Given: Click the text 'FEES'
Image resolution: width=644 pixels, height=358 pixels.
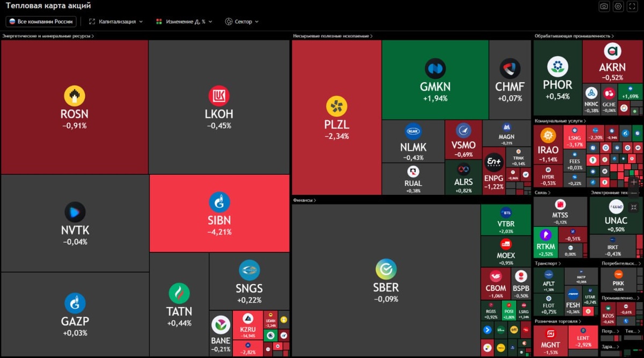Looking at the screenshot, I should 574,162.
